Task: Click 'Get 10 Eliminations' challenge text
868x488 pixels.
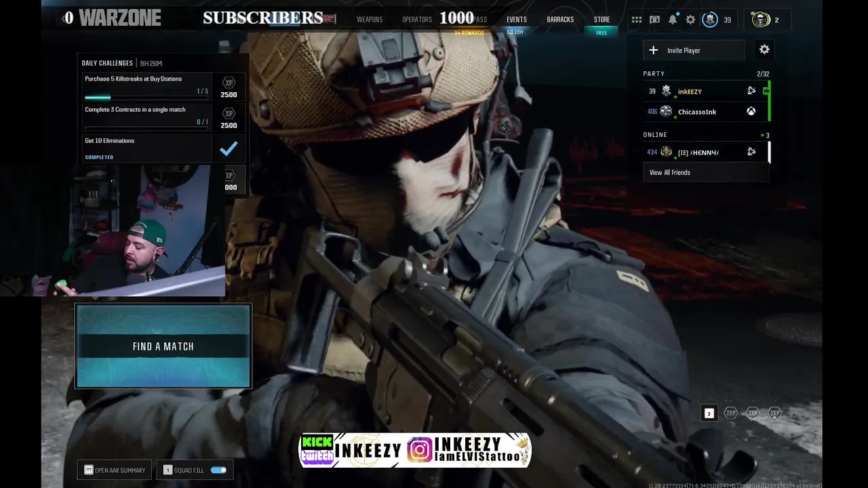Action: click(109, 140)
